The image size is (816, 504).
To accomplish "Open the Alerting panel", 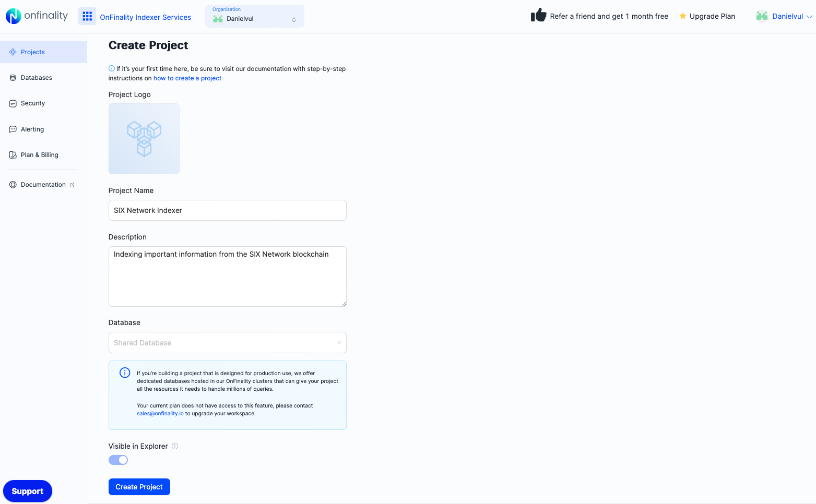I will (13, 129).
